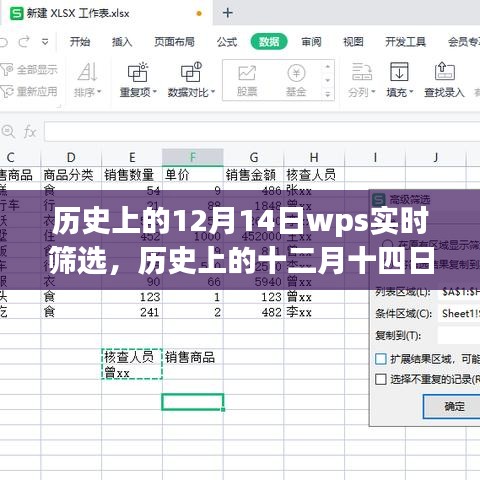
Task: Switch to the 公式 ribbon tab
Action: coord(227,42)
